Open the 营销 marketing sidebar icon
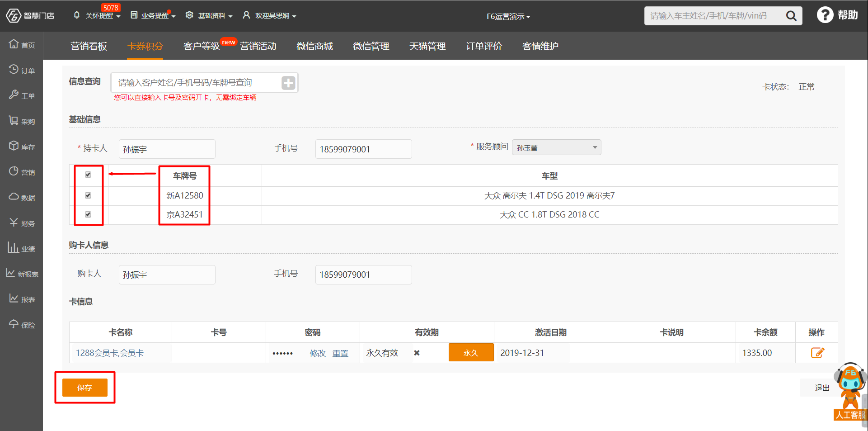 point(14,171)
